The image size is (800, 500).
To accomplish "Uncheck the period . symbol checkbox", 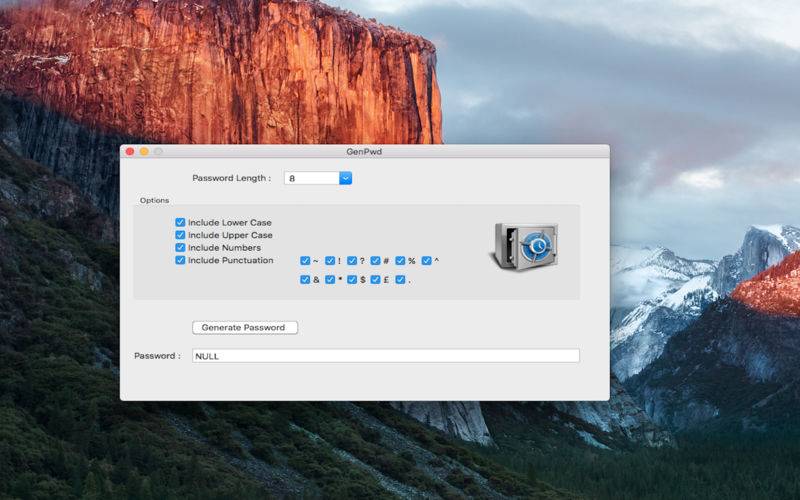I will click(x=400, y=280).
